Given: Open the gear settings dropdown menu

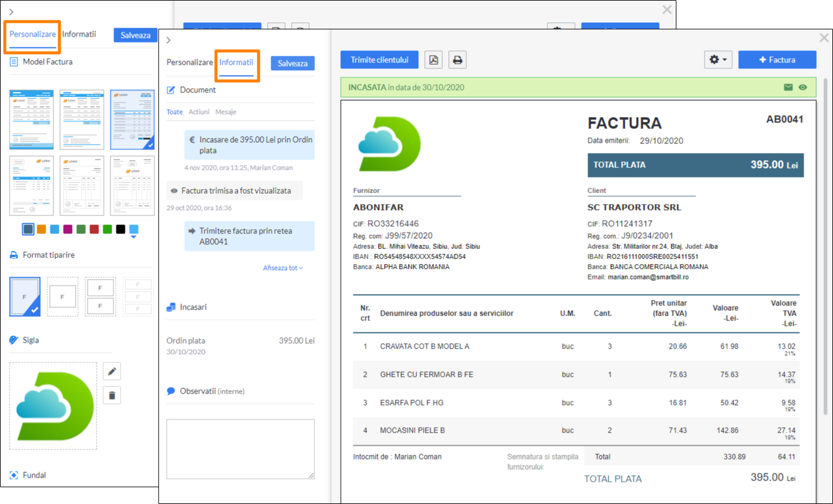Looking at the screenshot, I should [x=718, y=59].
